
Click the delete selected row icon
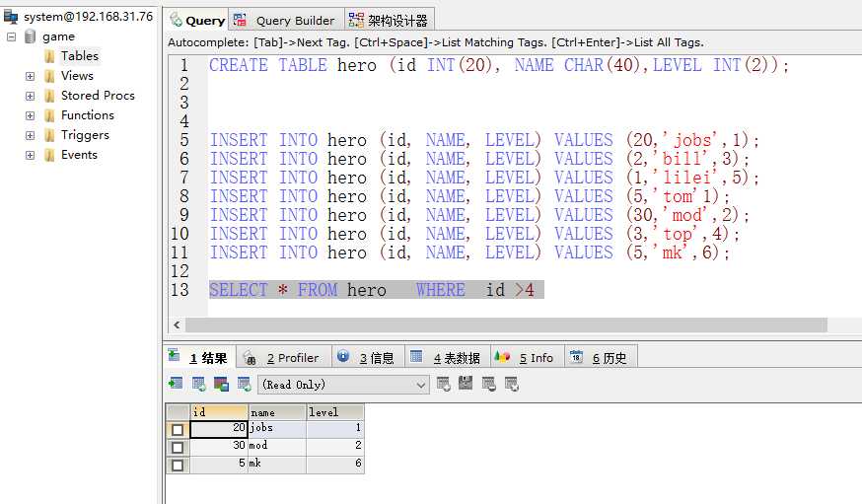(x=489, y=384)
